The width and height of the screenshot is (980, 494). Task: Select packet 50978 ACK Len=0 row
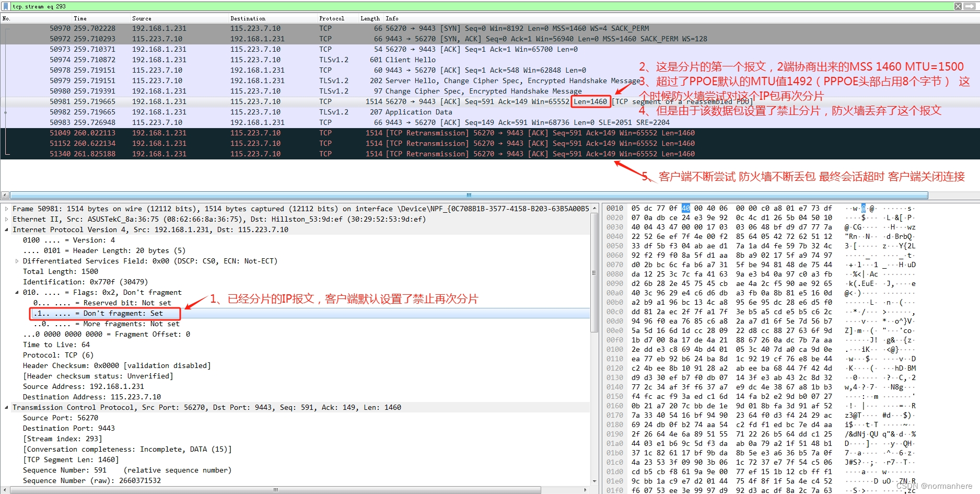pos(490,70)
